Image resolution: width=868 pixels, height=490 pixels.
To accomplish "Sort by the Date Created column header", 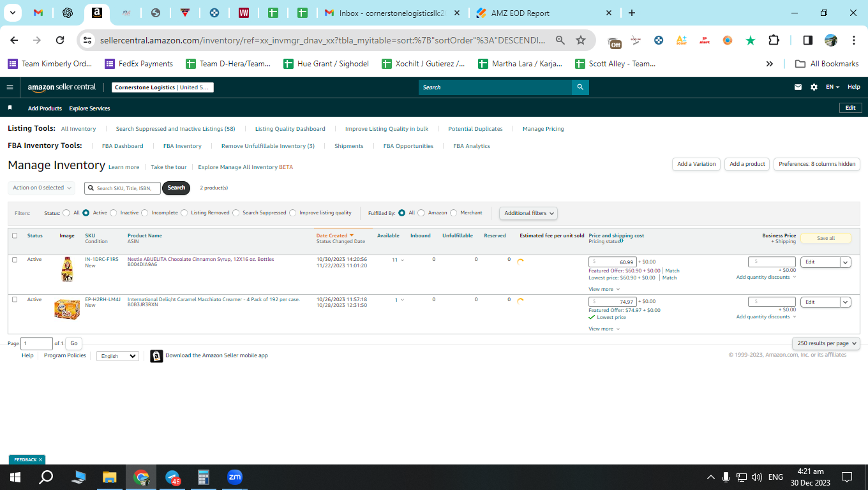I will pos(332,235).
